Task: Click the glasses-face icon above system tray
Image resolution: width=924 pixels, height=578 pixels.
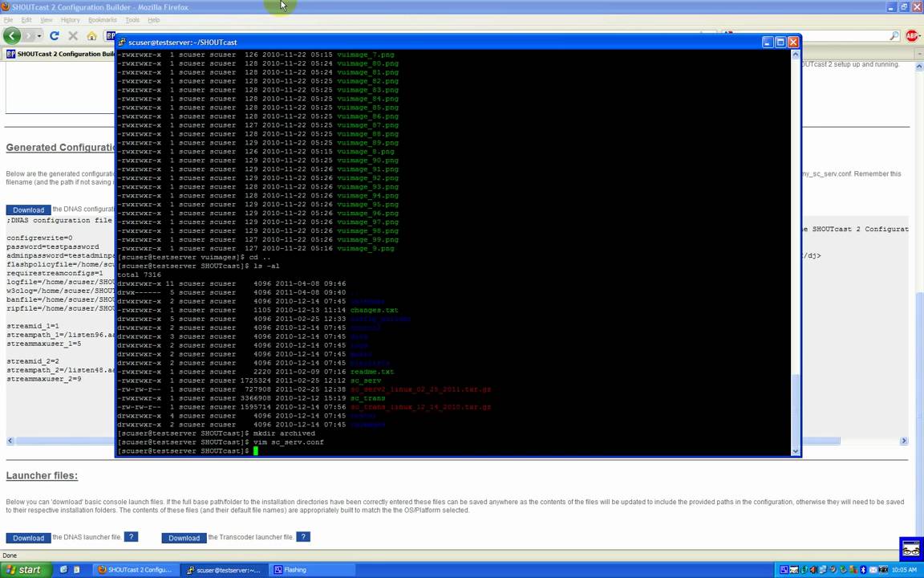Action: pos(910,548)
